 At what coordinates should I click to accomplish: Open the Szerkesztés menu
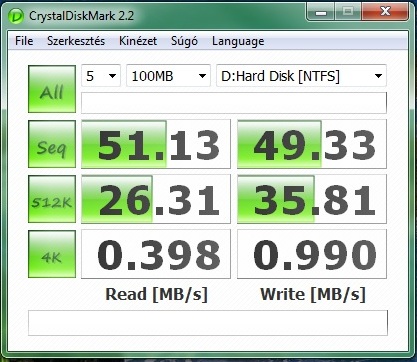tap(76, 41)
